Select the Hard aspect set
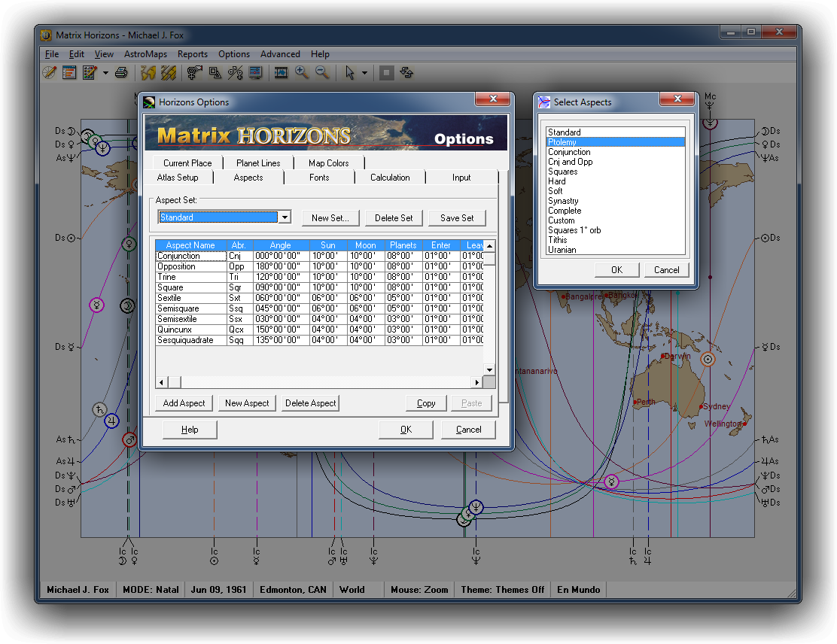This screenshot has width=837, height=644. point(616,181)
